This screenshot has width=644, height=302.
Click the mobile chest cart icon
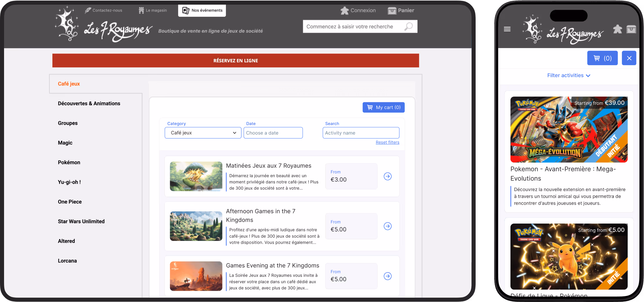[x=631, y=29]
